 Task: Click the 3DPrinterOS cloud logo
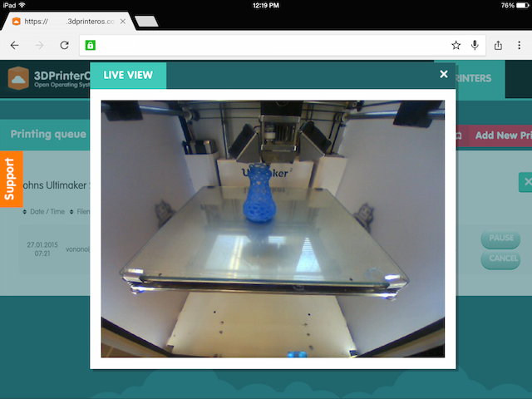point(18,78)
